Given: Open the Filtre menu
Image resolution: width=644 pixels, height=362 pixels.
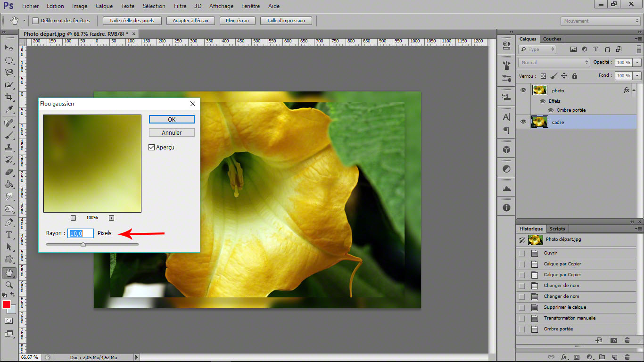Looking at the screenshot, I should click(x=180, y=6).
